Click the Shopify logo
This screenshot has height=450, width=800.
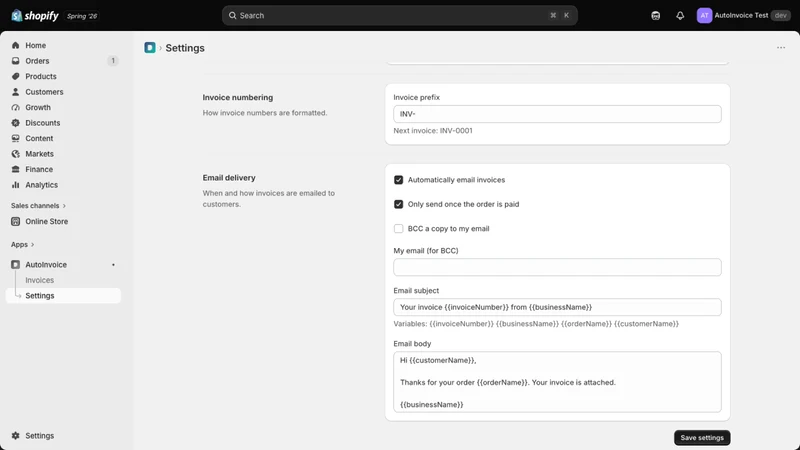click(35, 16)
